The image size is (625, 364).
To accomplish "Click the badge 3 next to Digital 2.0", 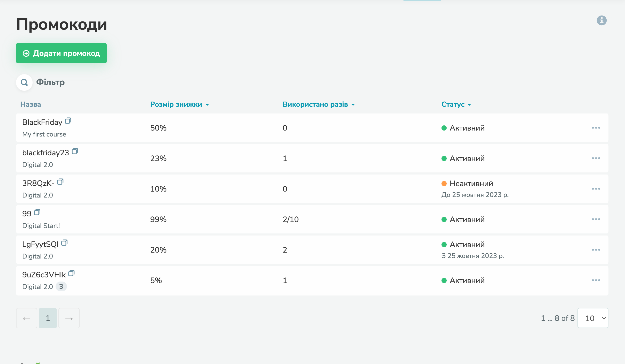I will point(61,286).
